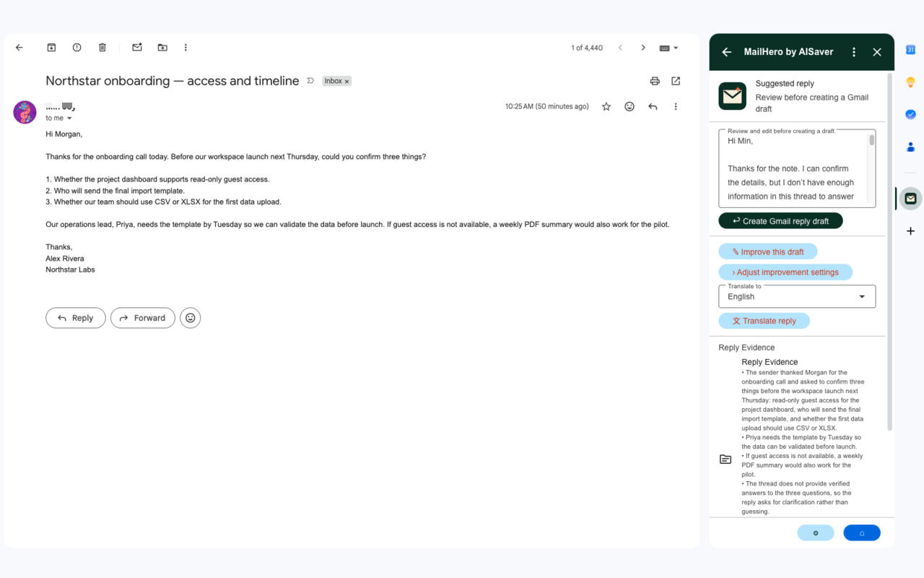Close the MailHero by AISaver panel

click(877, 52)
